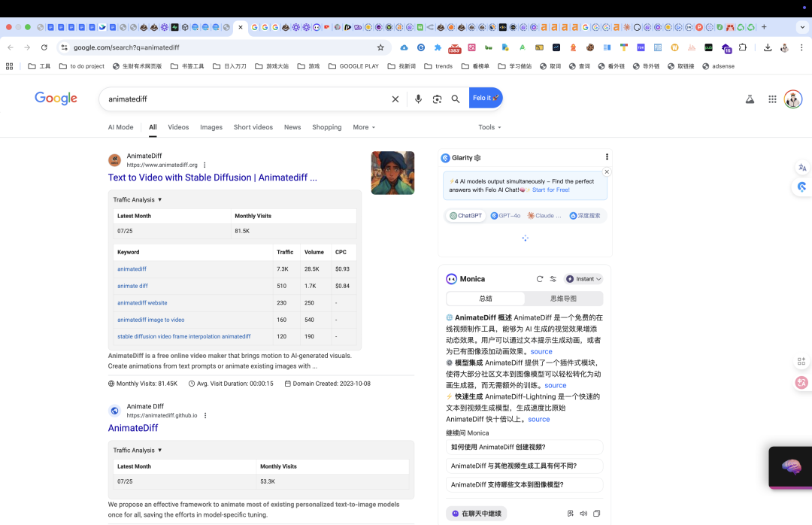Expand the tab list chevron
812x525 pixels.
pyautogui.click(x=802, y=27)
